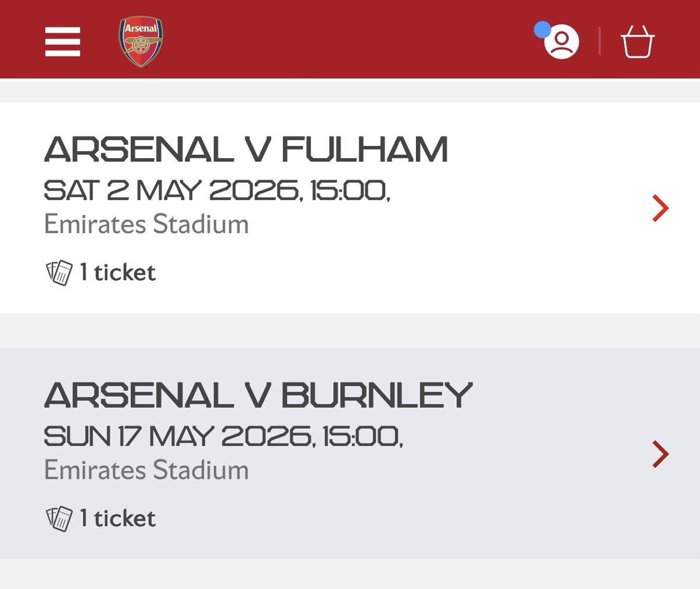This screenshot has width=700, height=589.
Task: Click the ticket icon under Arsenal v Burnley
Action: [x=59, y=518]
